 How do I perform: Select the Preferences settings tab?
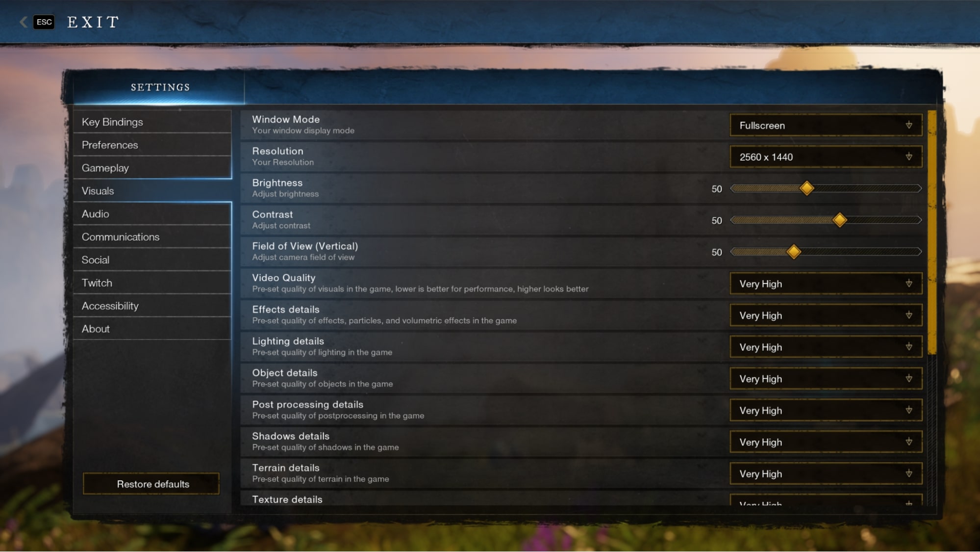point(110,144)
